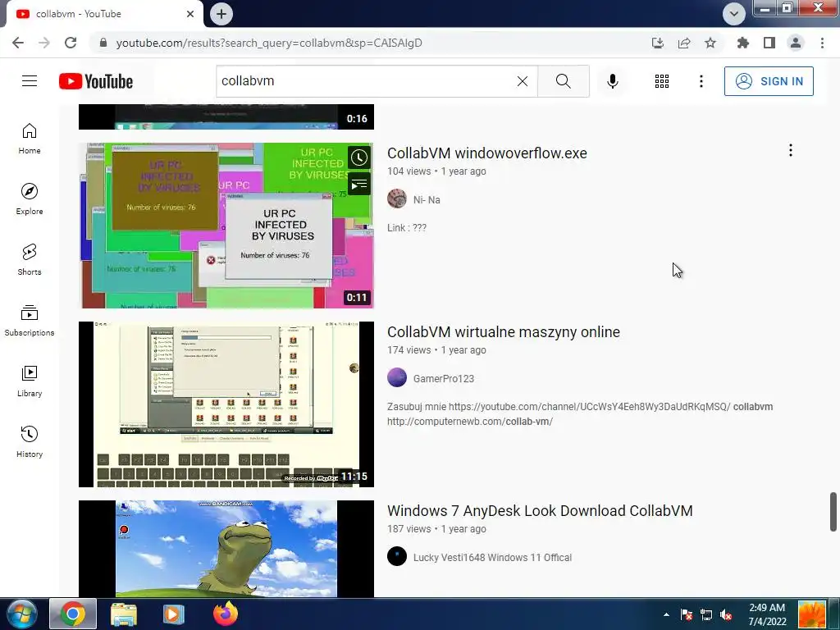Open YouTube settings three-dot menu
840x630 pixels.
(701, 81)
